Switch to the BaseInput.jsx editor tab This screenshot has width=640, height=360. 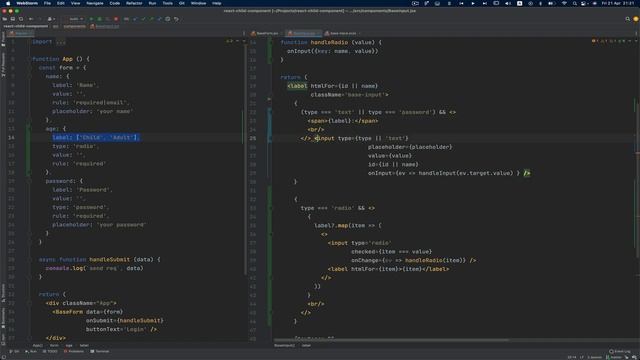(303, 33)
